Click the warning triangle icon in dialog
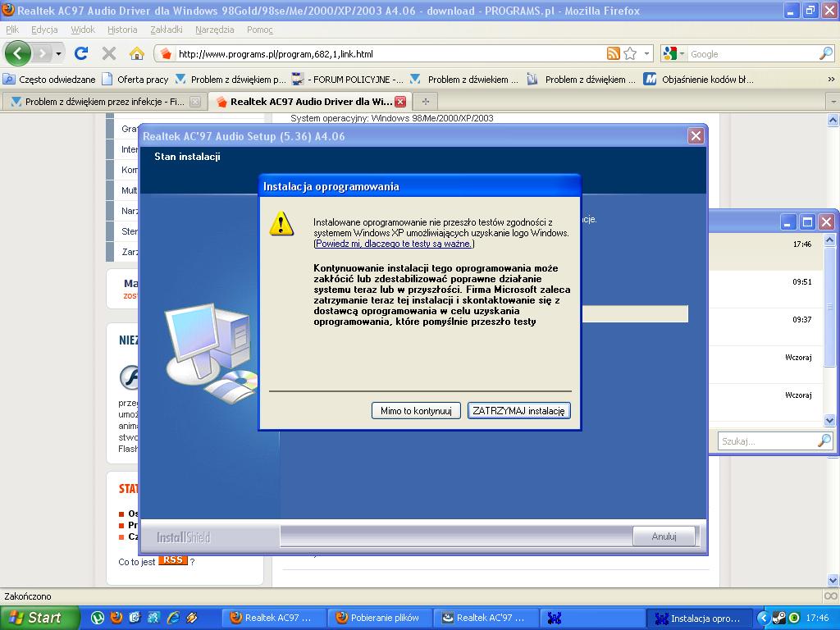This screenshot has height=630, width=840. [281, 223]
